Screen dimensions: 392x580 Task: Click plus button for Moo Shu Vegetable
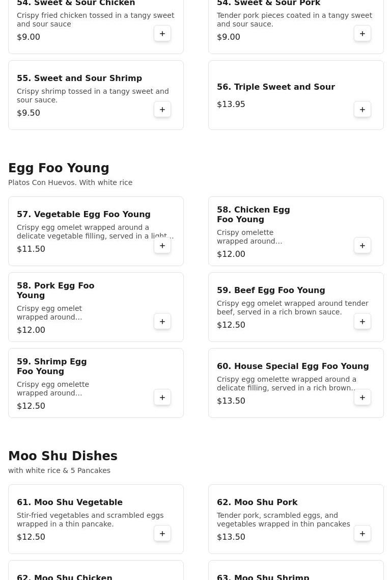[x=162, y=534]
